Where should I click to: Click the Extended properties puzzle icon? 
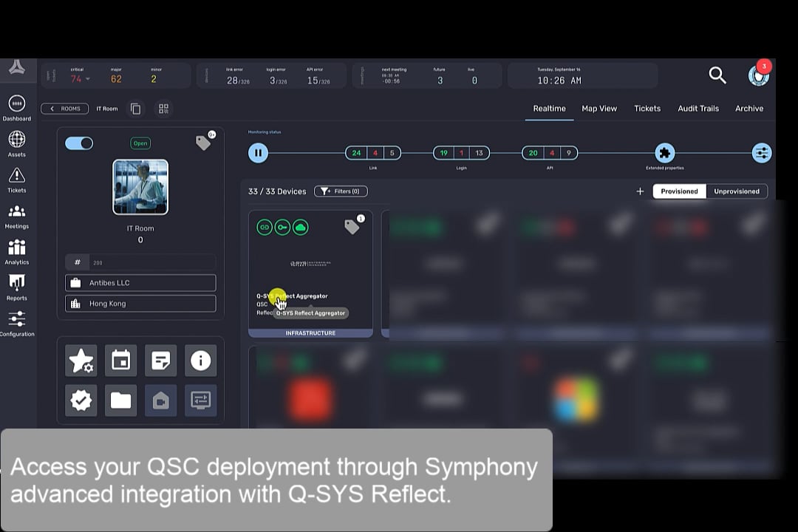click(x=664, y=153)
